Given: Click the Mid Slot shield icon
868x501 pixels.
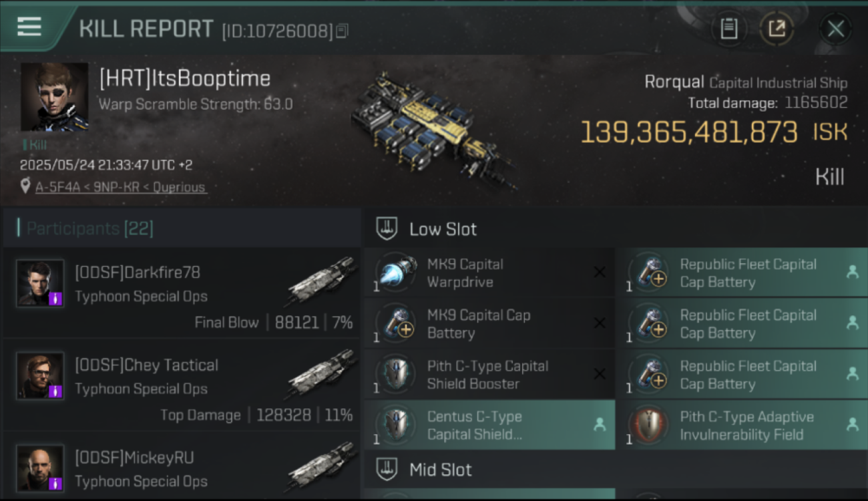Looking at the screenshot, I should pos(387,470).
